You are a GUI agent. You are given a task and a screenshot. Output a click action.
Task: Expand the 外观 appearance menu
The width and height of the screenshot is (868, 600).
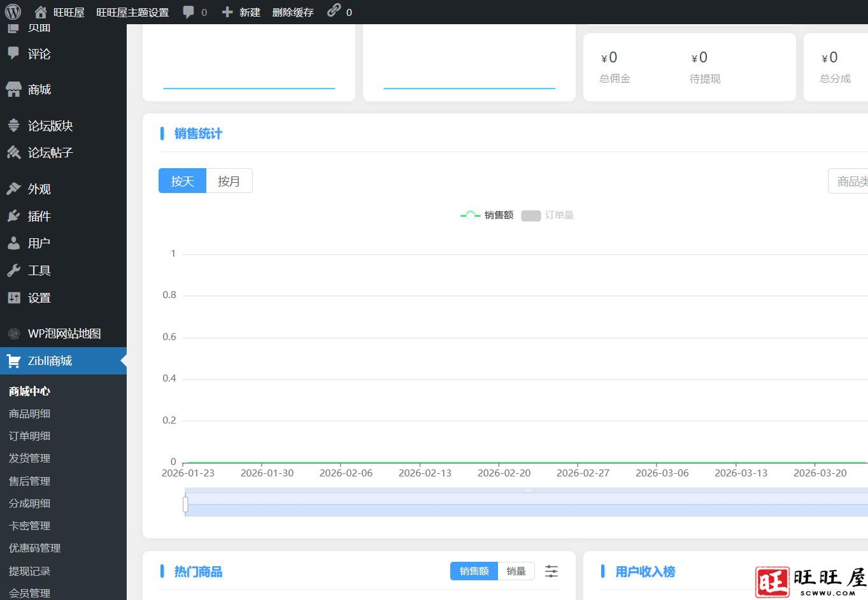pos(39,189)
